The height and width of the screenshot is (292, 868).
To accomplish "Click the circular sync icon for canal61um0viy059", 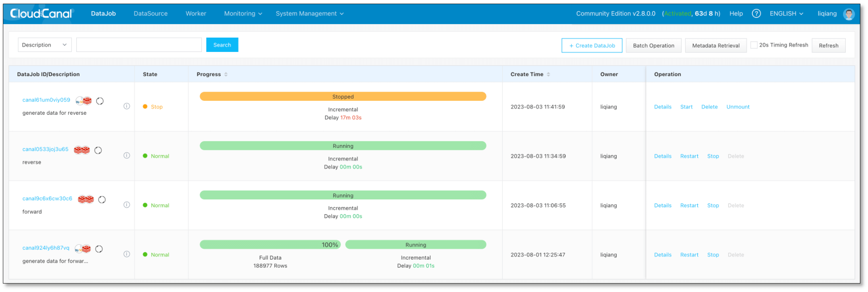I will (100, 101).
